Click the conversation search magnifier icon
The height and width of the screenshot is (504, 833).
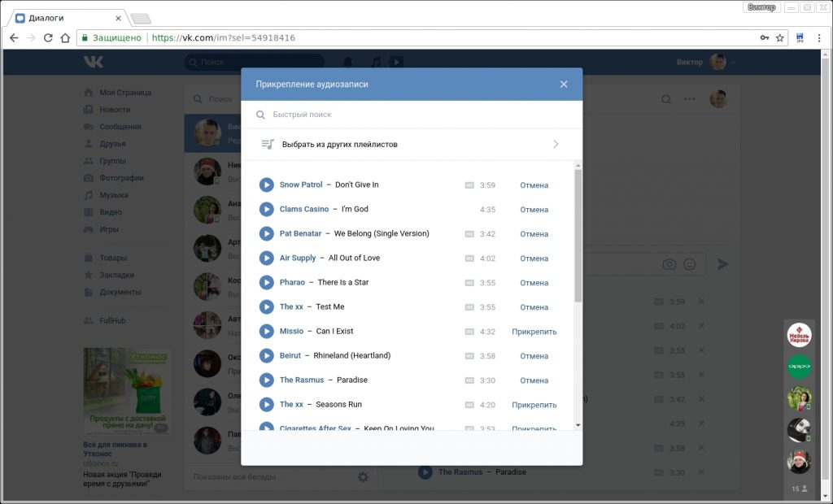665,99
